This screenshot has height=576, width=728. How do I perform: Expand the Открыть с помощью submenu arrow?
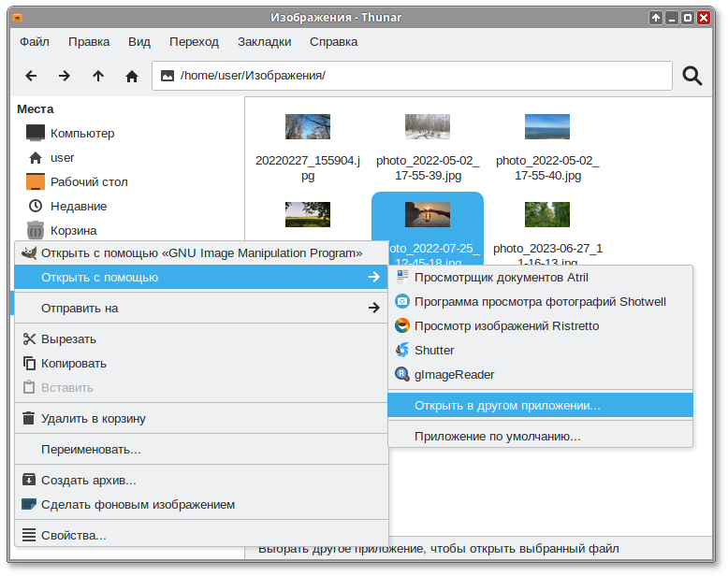coord(373,277)
